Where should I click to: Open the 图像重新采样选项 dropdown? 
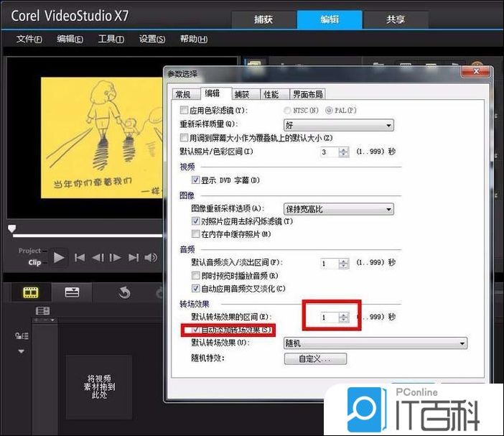[339, 209]
